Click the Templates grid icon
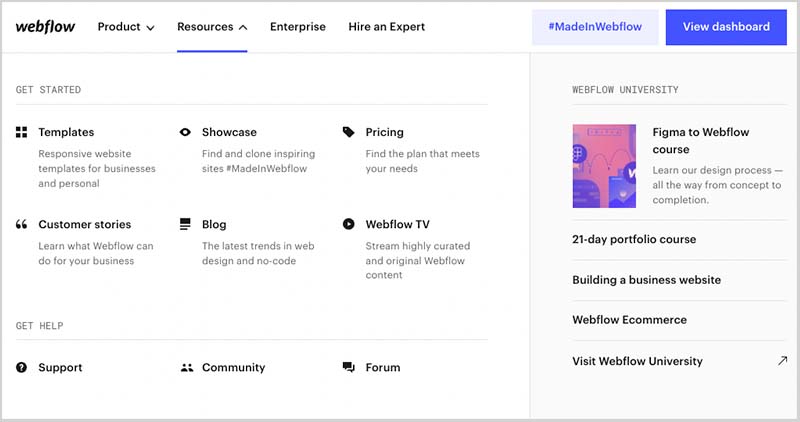The height and width of the screenshot is (422, 800). (22, 132)
